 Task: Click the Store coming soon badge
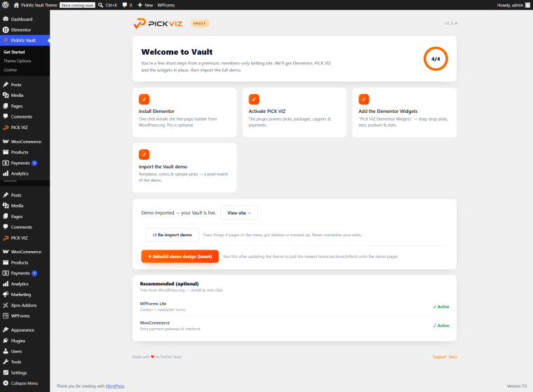[78, 5]
